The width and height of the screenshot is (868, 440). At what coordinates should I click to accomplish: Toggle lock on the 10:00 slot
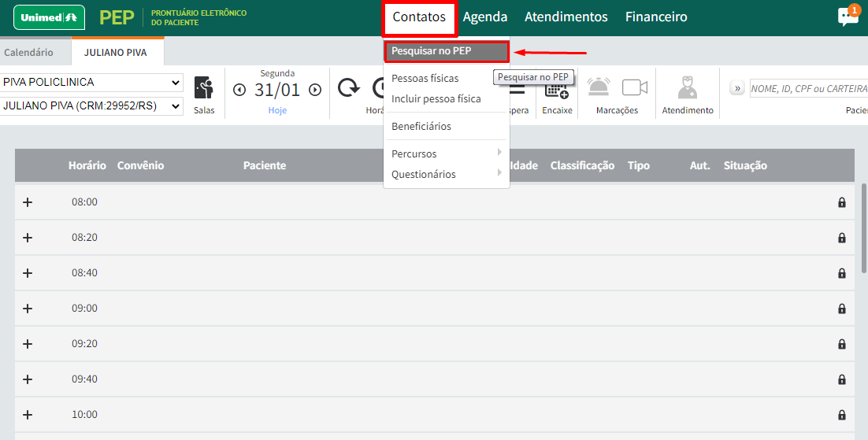pos(842,415)
